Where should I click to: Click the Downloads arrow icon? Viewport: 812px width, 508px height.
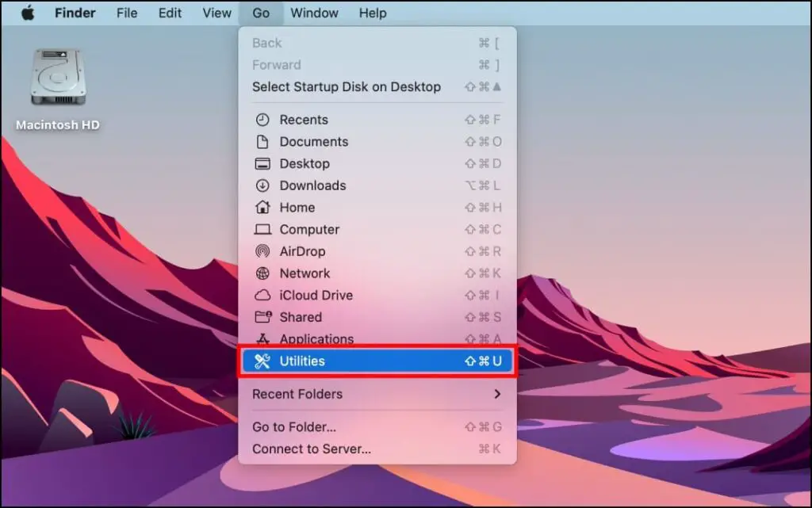pos(262,185)
